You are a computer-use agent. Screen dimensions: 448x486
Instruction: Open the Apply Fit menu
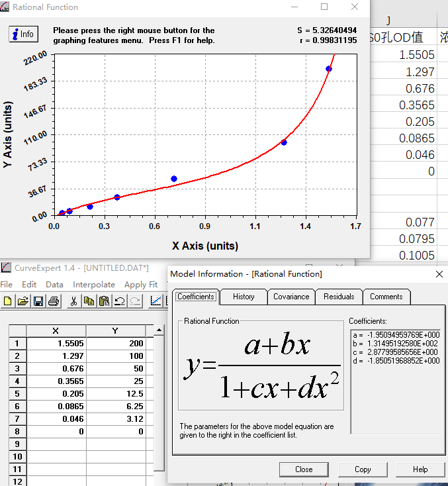140,285
